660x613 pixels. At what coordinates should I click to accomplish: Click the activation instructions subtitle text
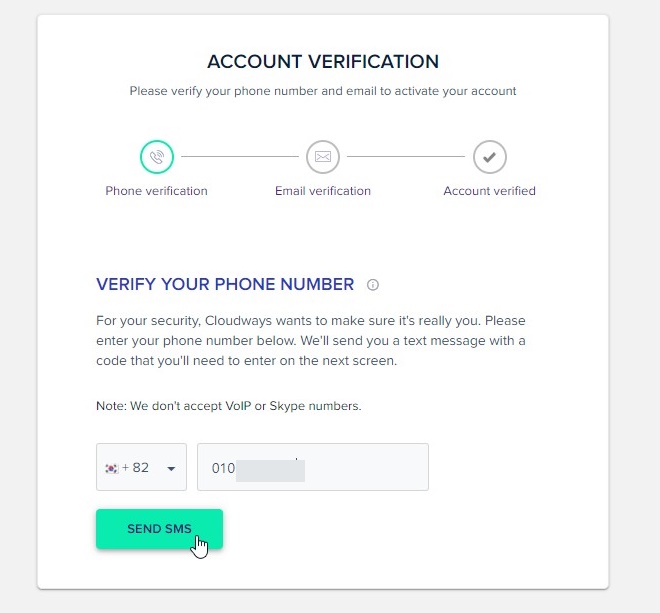323,91
